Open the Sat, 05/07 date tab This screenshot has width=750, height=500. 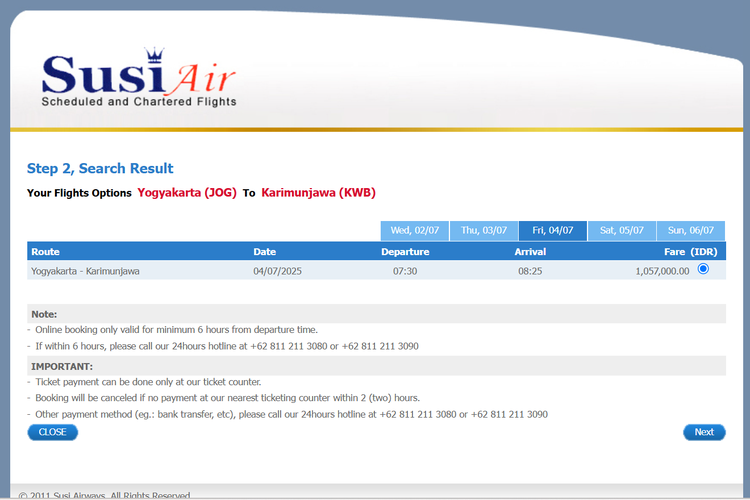pos(621,231)
